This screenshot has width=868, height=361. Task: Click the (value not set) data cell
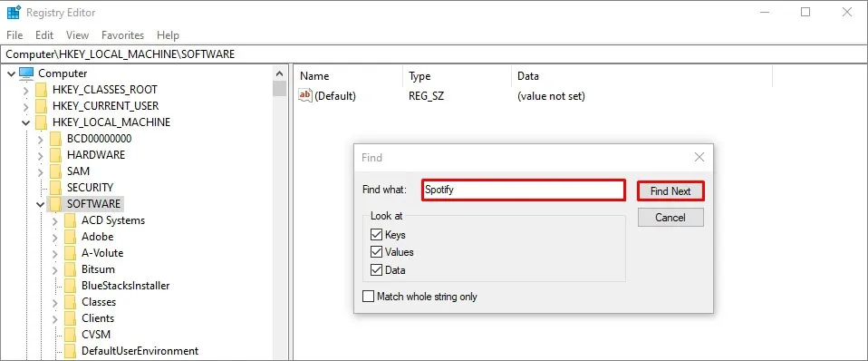551,96
